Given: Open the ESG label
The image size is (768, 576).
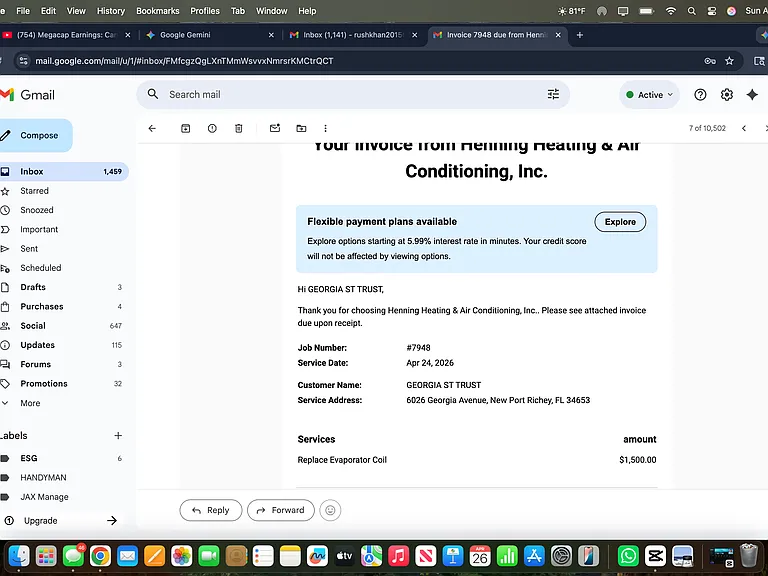Looking at the screenshot, I should click(x=63, y=458).
